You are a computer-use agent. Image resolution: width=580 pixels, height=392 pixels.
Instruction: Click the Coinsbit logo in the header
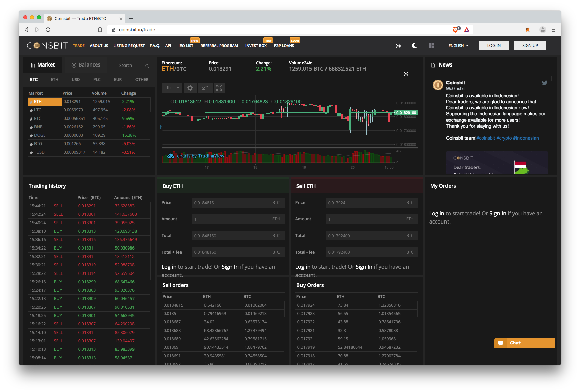tap(47, 46)
